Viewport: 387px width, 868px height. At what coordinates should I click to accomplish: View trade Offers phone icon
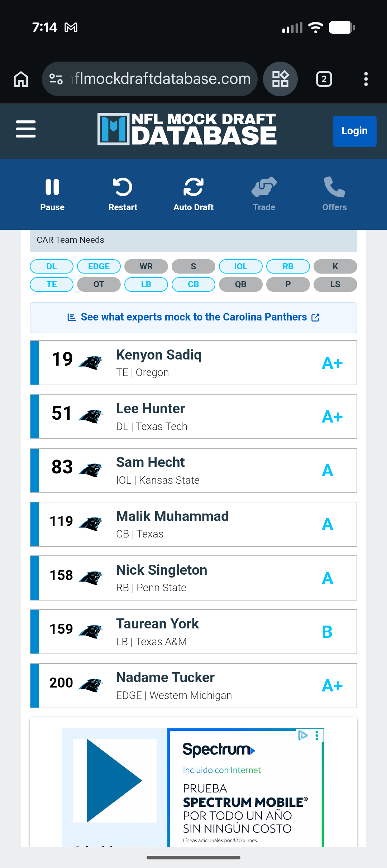334,194
